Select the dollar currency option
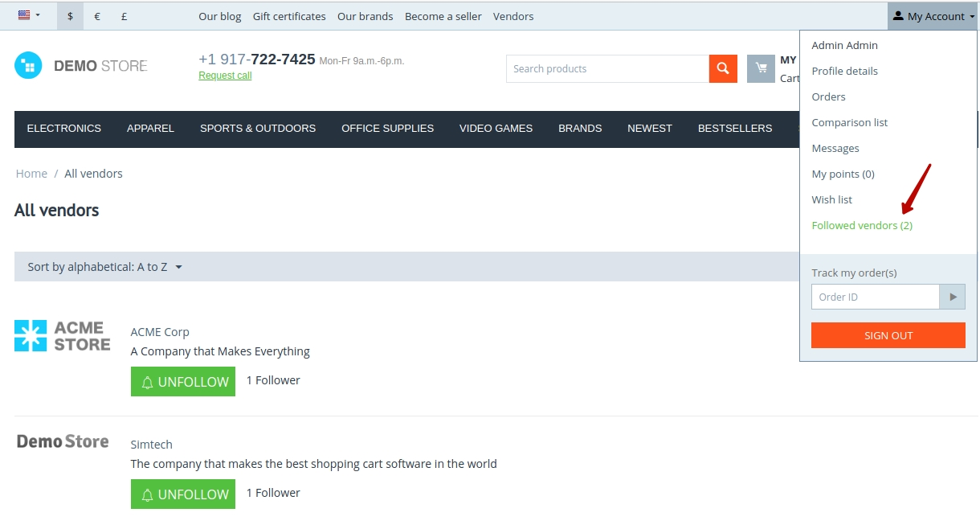Screen dimensions: 980x525 click(x=71, y=16)
